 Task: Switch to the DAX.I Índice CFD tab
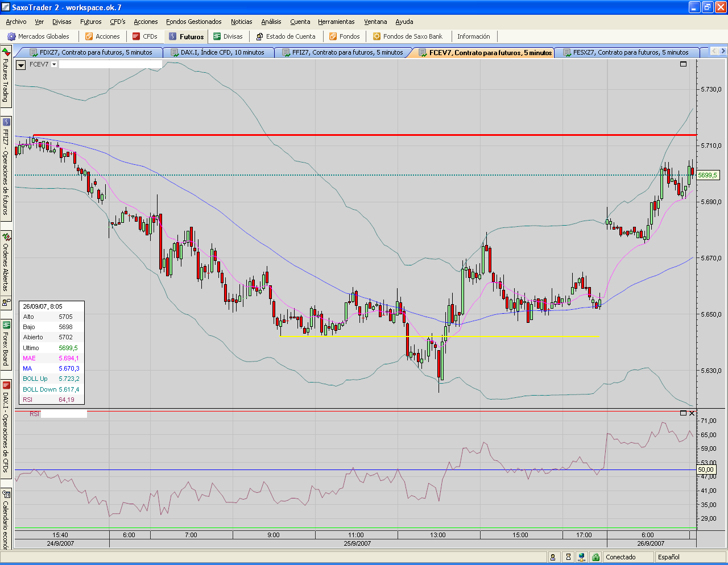(x=219, y=52)
